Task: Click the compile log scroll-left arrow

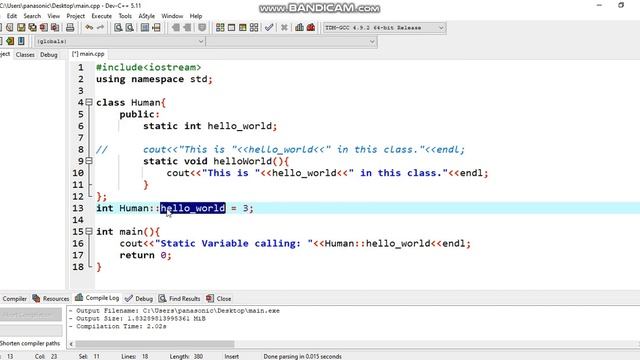Action: click(71, 344)
